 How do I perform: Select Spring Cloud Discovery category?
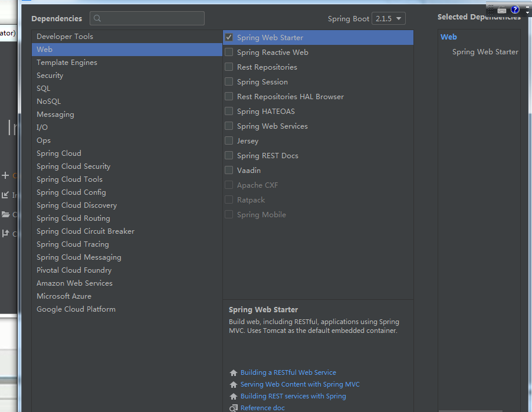(x=127, y=205)
